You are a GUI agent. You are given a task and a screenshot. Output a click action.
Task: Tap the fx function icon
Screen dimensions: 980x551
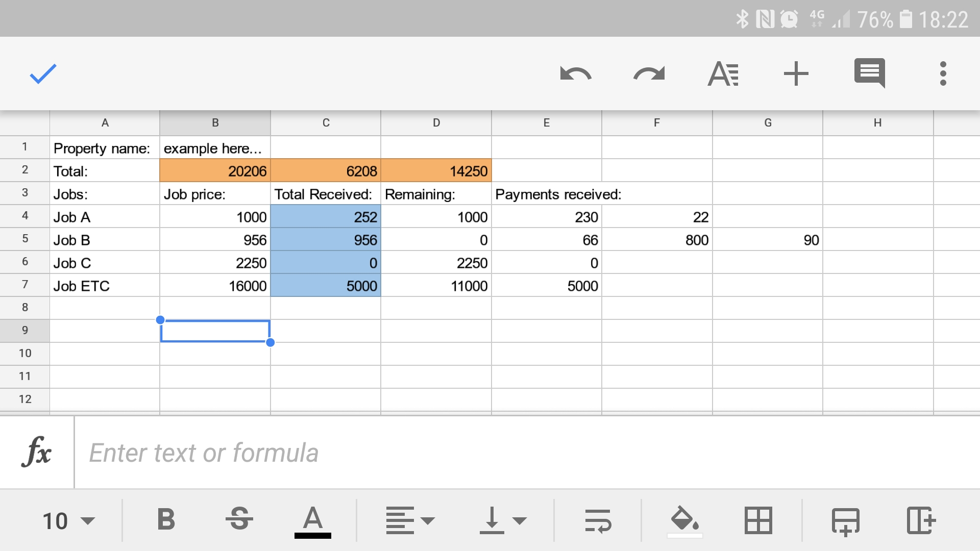tap(37, 452)
